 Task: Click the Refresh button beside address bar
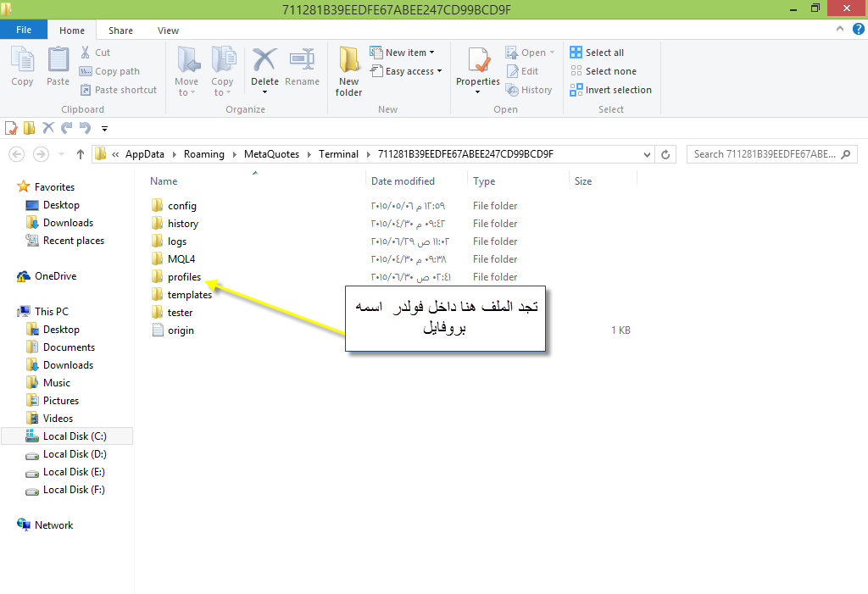coord(665,154)
